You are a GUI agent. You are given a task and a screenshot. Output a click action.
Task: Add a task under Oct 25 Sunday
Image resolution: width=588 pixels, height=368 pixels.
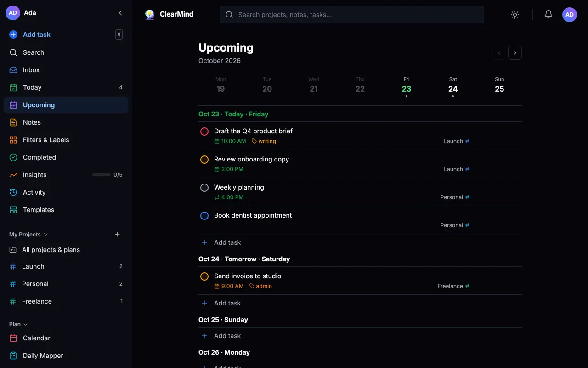point(360,336)
